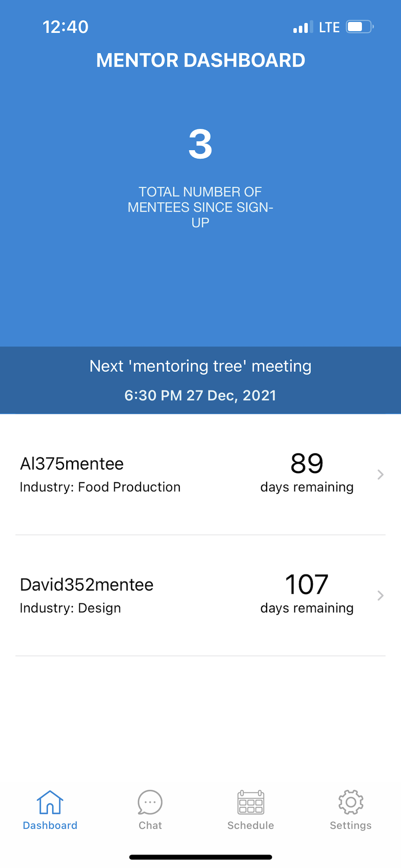Image resolution: width=401 pixels, height=868 pixels.
Task: Tap the LTE network indicator
Action: click(x=329, y=27)
